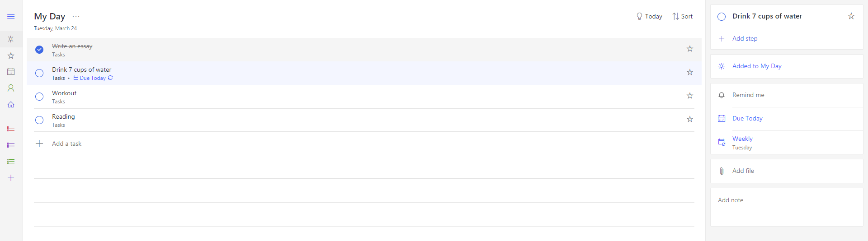Open the My Day sun tab
This screenshot has height=241, width=868.
pyautogui.click(x=11, y=39)
